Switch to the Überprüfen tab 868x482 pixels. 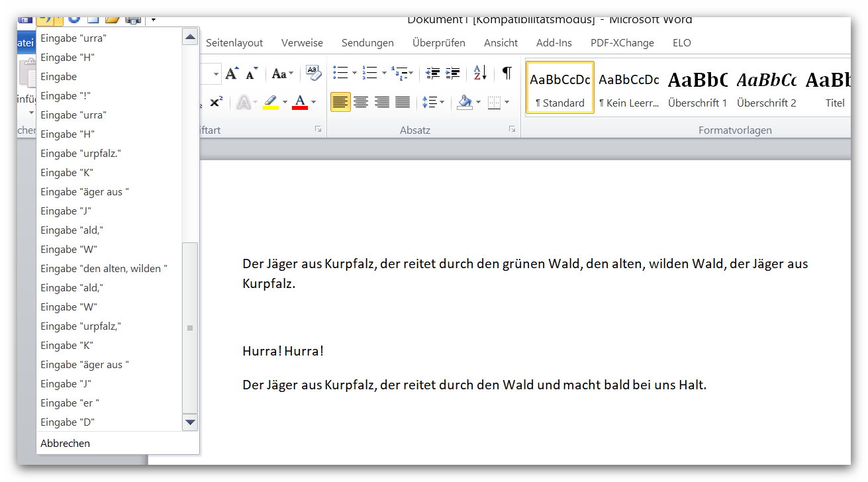[438, 42]
